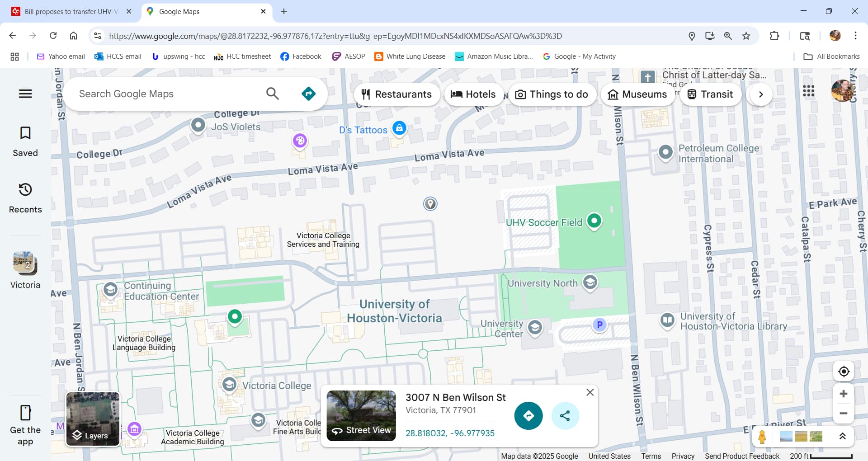Select Continuing Education Center pin
868x461 pixels.
110,290
